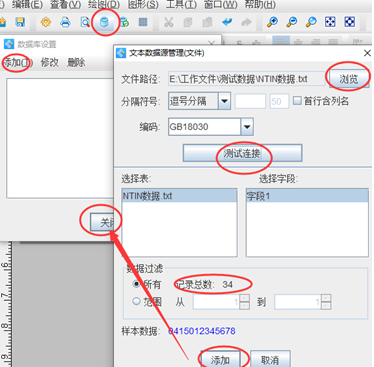374x367 pixels.
Task: Click the orange gear settings icon
Action: click(x=46, y=22)
